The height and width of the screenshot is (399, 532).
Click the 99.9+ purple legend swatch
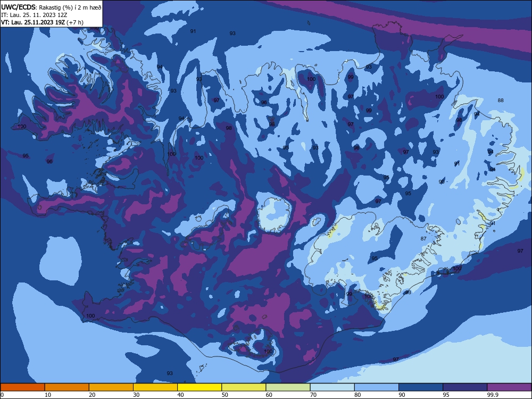pos(509,387)
